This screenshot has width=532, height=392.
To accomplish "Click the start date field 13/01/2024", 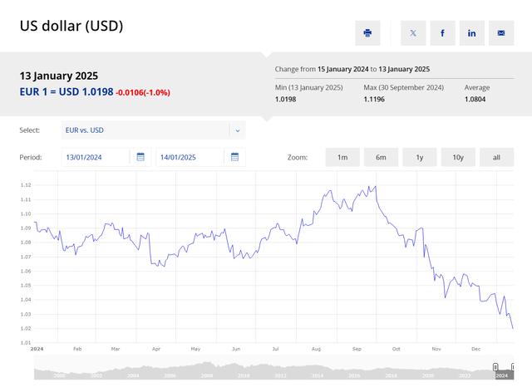I will tap(96, 157).
